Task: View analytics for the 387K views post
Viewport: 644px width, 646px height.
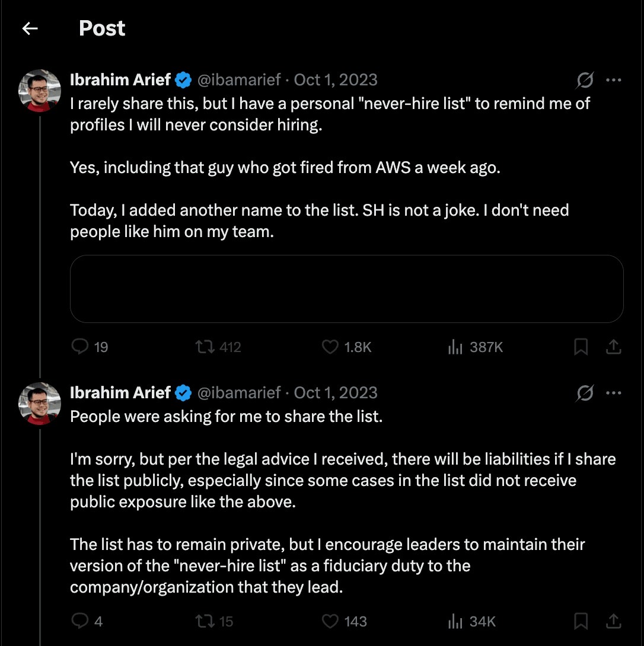Action: coord(475,347)
